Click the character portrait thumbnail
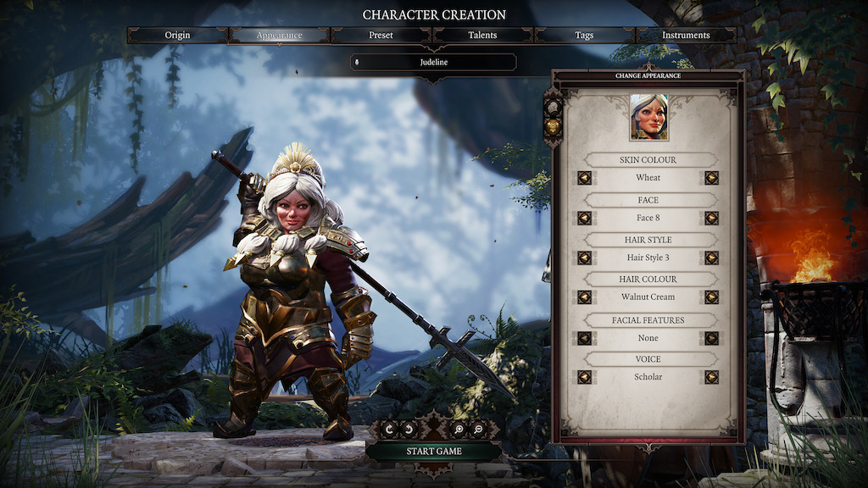The height and width of the screenshot is (488, 868). tap(648, 117)
